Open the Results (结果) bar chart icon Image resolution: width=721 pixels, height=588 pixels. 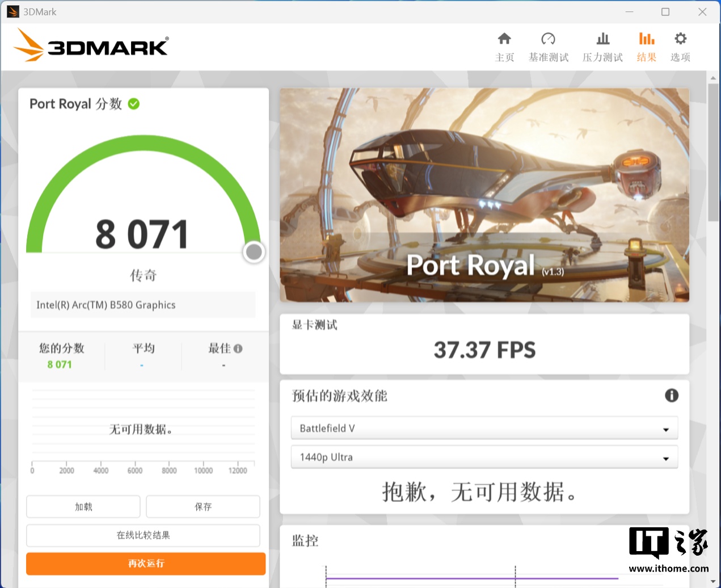tap(646, 39)
